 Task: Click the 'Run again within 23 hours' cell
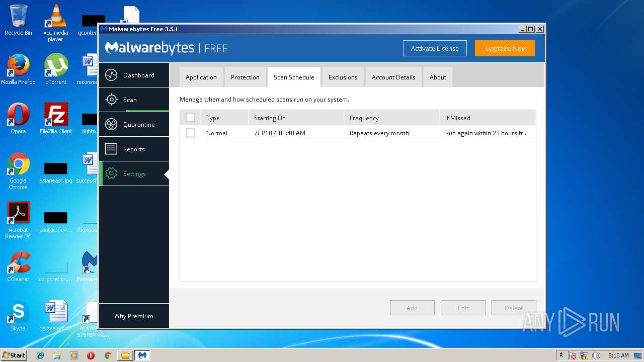coord(487,133)
